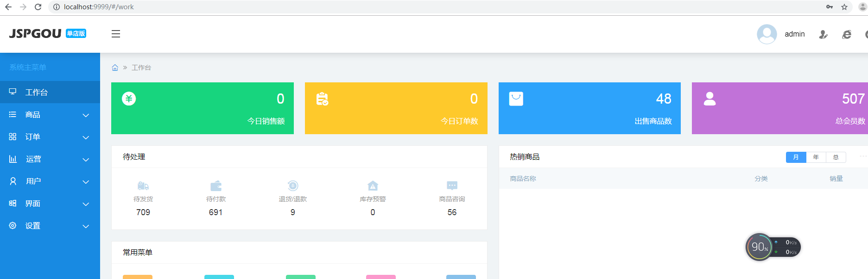This screenshot has width=868, height=279.
Task: Bookmark this page with the star icon
Action: tap(844, 7)
